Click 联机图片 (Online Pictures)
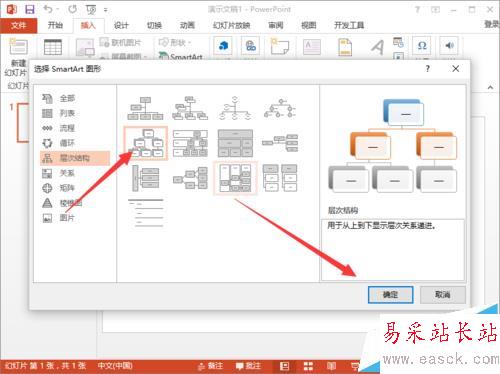 pos(120,42)
